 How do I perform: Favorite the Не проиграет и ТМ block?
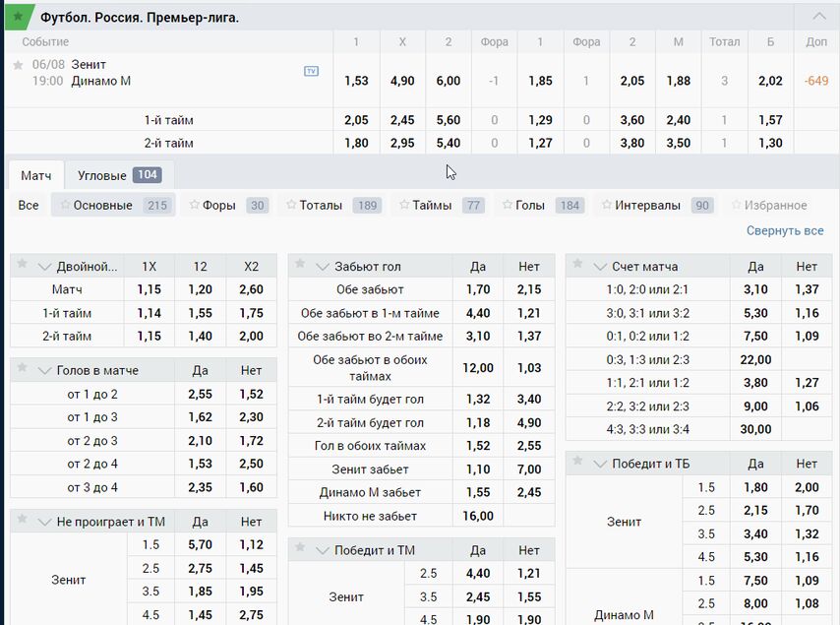click(22, 519)
